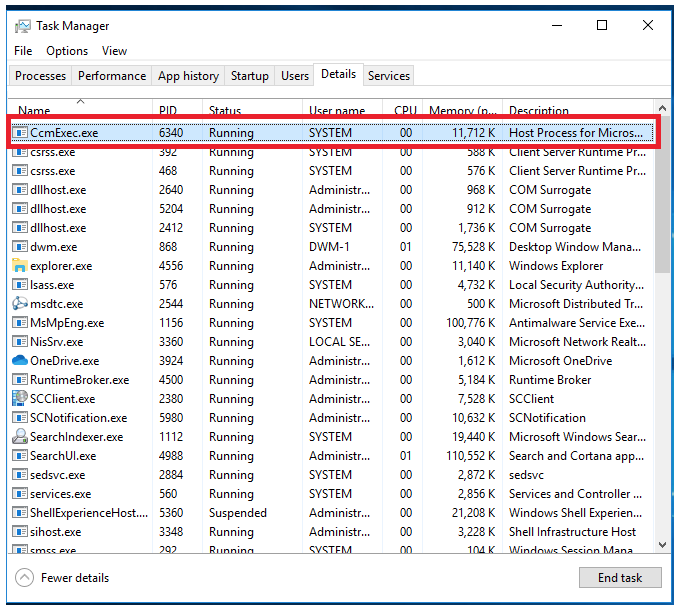Sort processes by Name column header

pos(80,108)
